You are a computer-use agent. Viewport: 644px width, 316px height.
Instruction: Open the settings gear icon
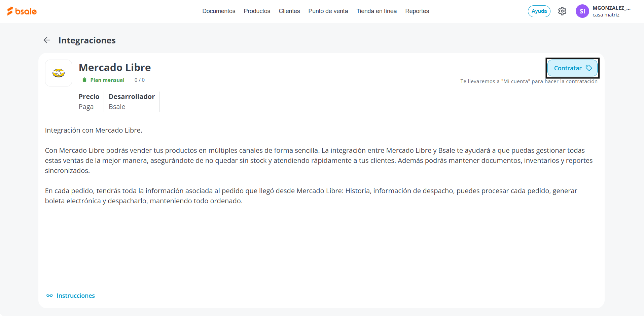click(x=562, y=11)
